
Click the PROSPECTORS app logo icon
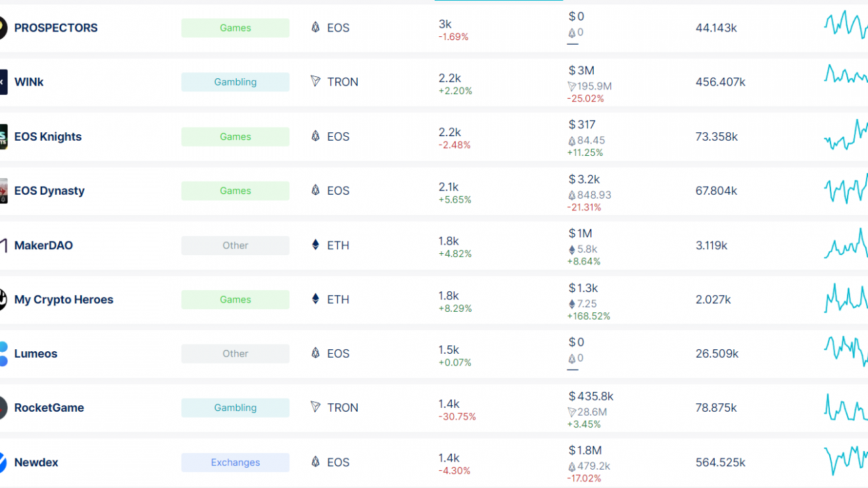3,28
